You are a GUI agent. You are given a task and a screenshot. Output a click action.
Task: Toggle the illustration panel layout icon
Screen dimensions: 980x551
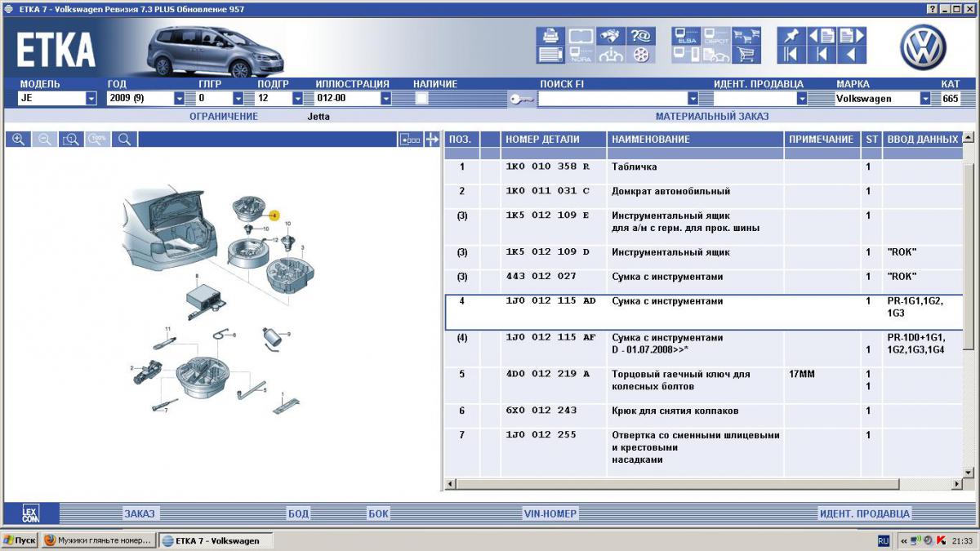click(x=410, y=140)
